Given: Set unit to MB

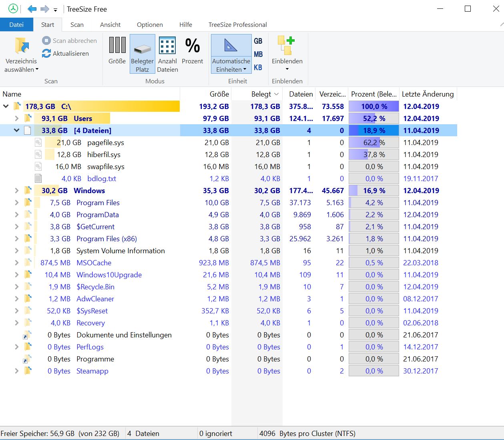Looking at the screenshot, I should [x=258, y=54].
